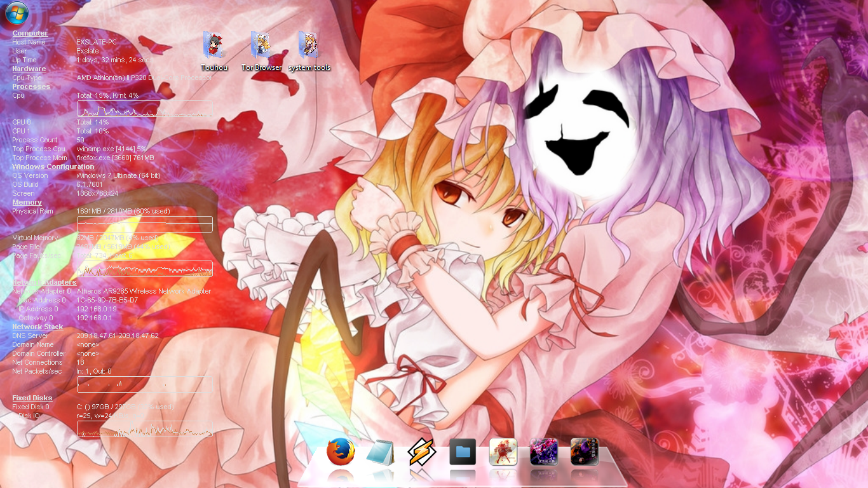Launch Winamp lightning-bolt icon in dock
This screenshot has height=488, width=868.
click(x=421, y=452)
